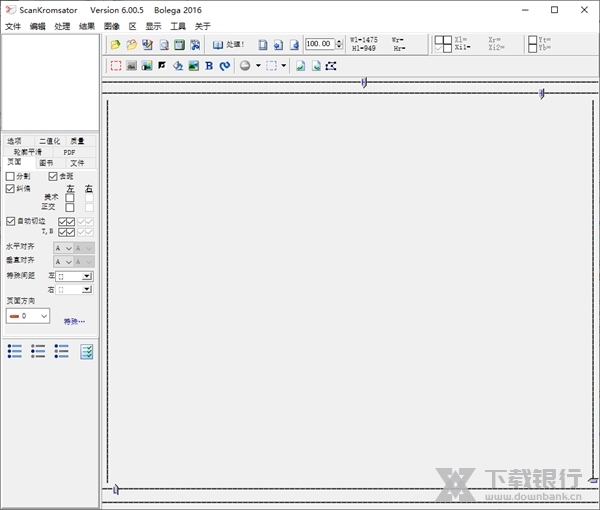600x510 pixels.
Task: Click the 处理! process button
Action: coord(228,45)
